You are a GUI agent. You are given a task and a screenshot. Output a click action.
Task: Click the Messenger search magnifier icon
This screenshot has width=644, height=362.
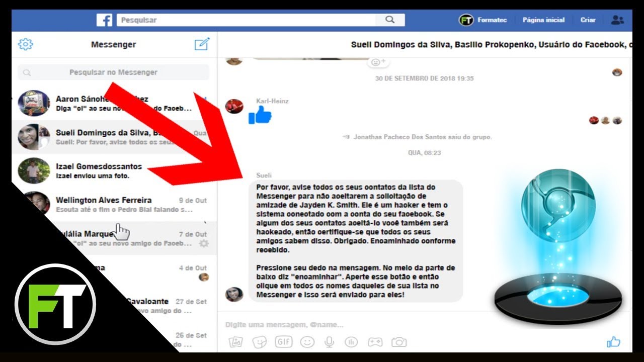click(27, 73)
